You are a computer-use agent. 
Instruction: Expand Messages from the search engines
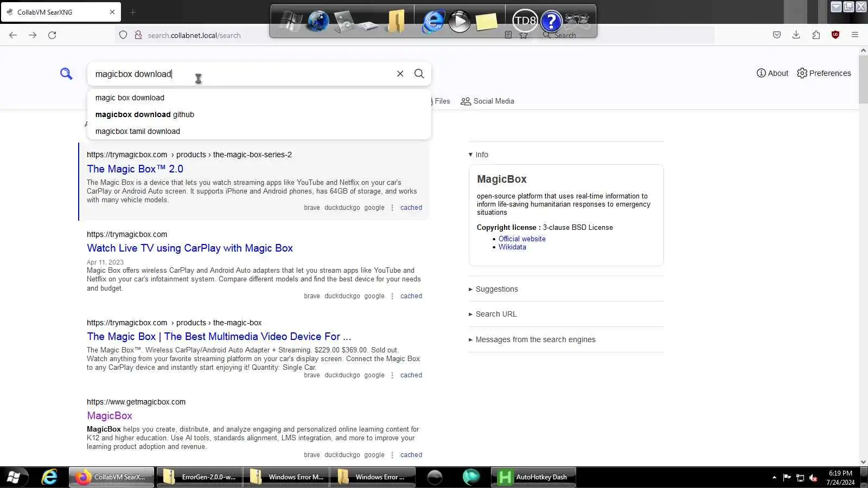point(532,339)
